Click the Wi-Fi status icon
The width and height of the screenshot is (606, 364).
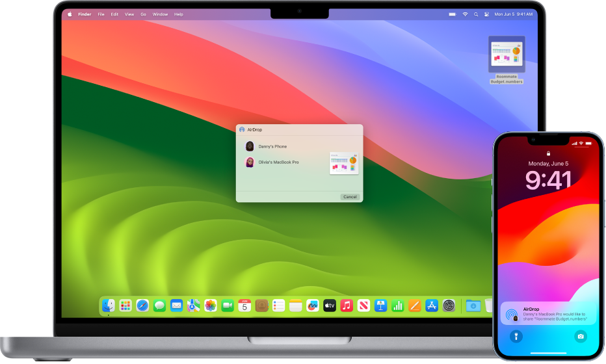coord(465,14)
